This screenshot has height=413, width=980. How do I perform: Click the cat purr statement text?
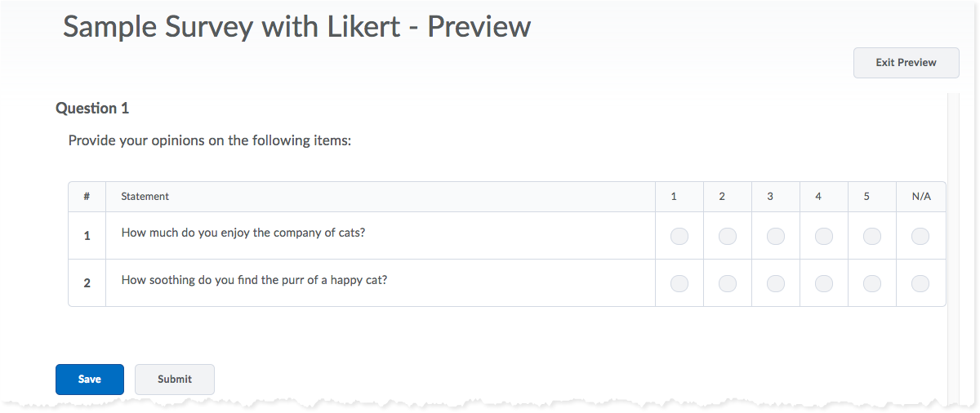(254, 280)
